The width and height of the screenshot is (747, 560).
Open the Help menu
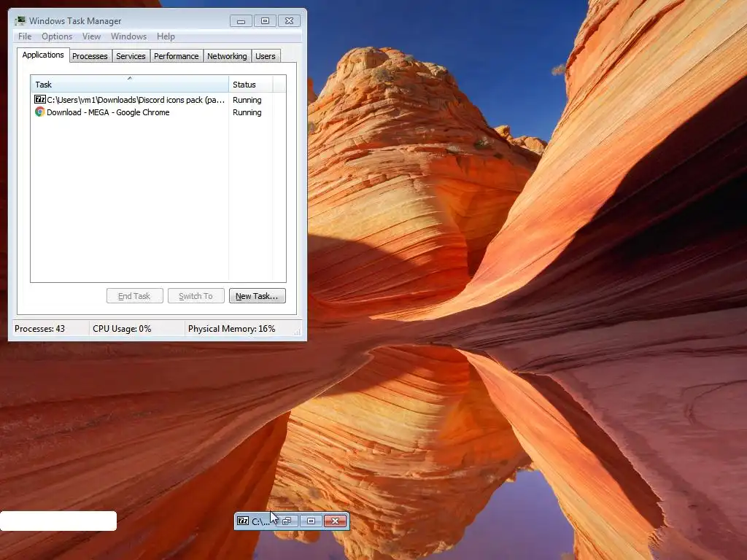(166, 36)
